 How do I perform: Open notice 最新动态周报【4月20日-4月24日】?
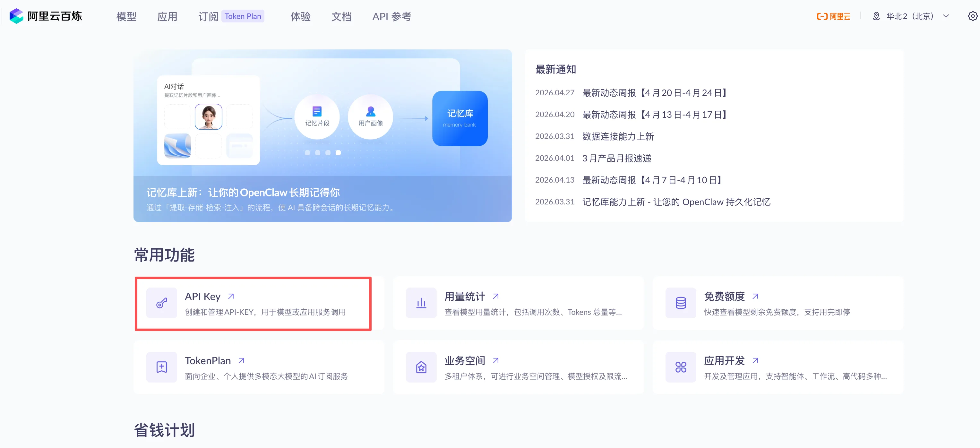click(654, 93)
